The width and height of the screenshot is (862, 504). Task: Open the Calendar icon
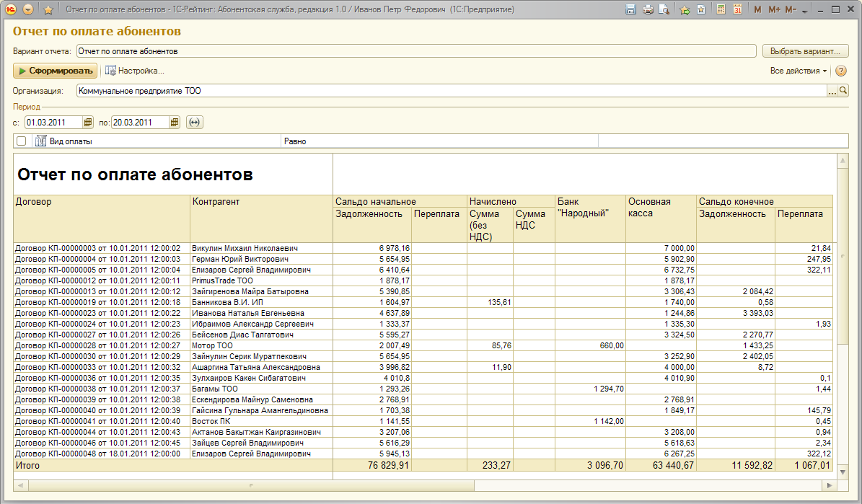(737, 10)
